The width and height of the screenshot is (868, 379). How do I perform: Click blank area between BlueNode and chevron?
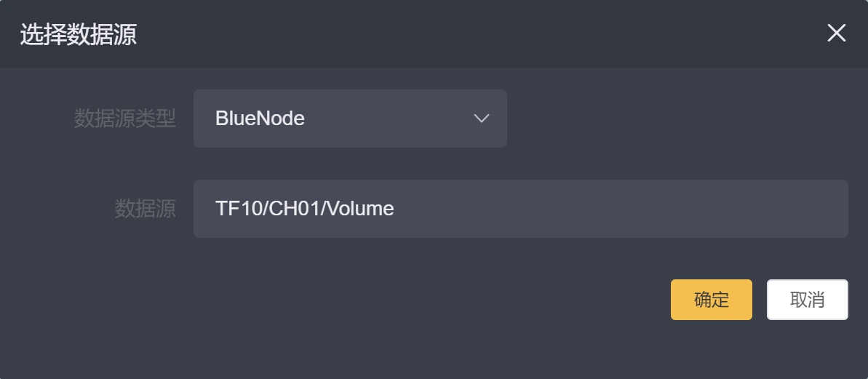coord(388,119)
